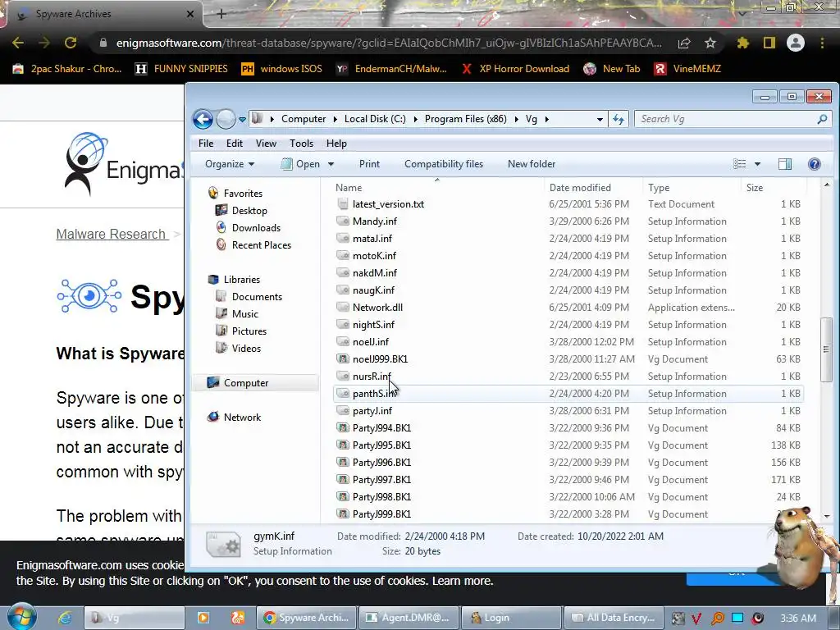Select Pictures library
The image size is (840, 630).
(x=249, y=331)
